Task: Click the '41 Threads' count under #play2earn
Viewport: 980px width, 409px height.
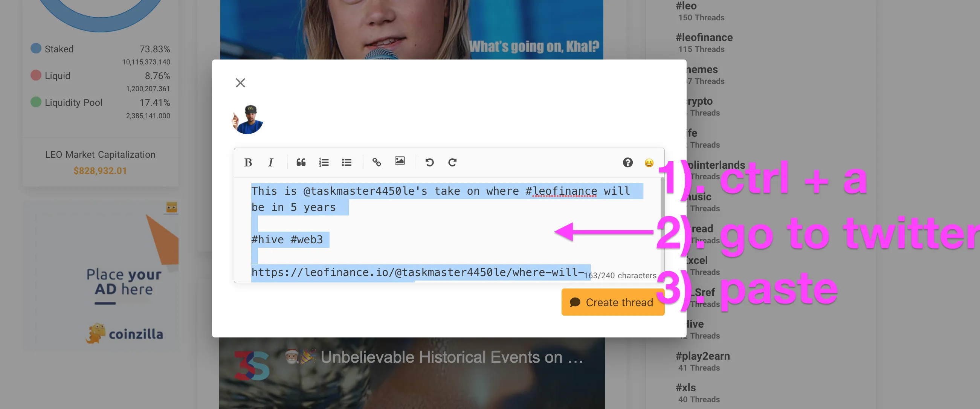Action: (699, 368)
